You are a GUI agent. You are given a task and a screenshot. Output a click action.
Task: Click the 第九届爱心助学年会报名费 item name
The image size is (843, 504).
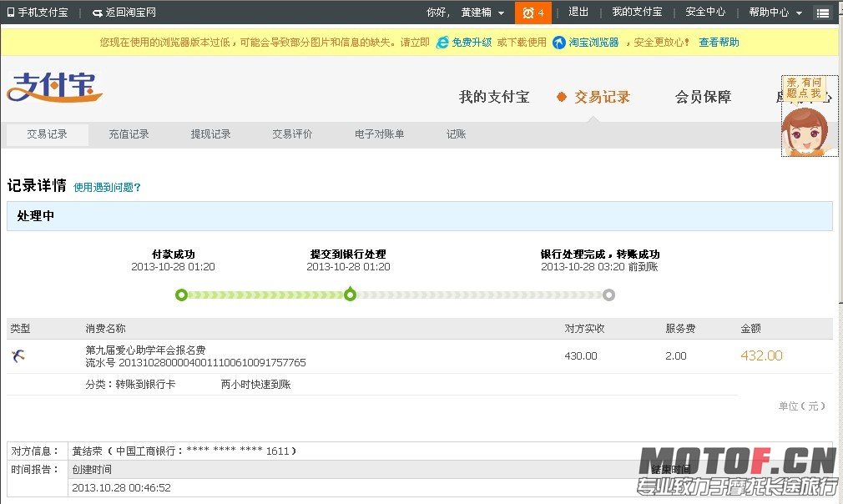[x=146, y=350]
